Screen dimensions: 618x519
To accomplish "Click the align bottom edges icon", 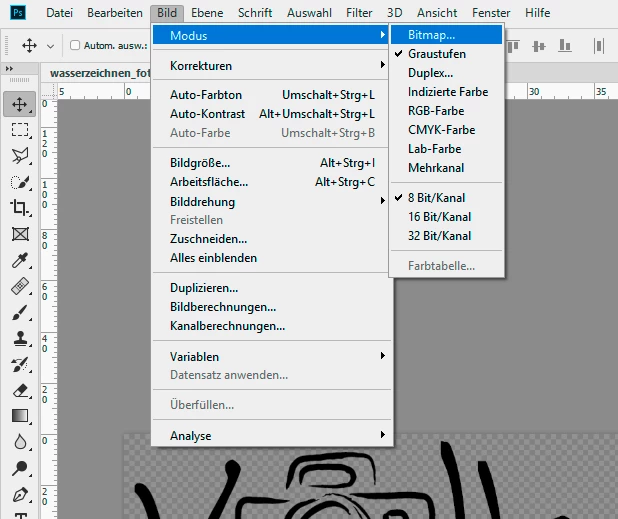I will [x=565, y=46].
